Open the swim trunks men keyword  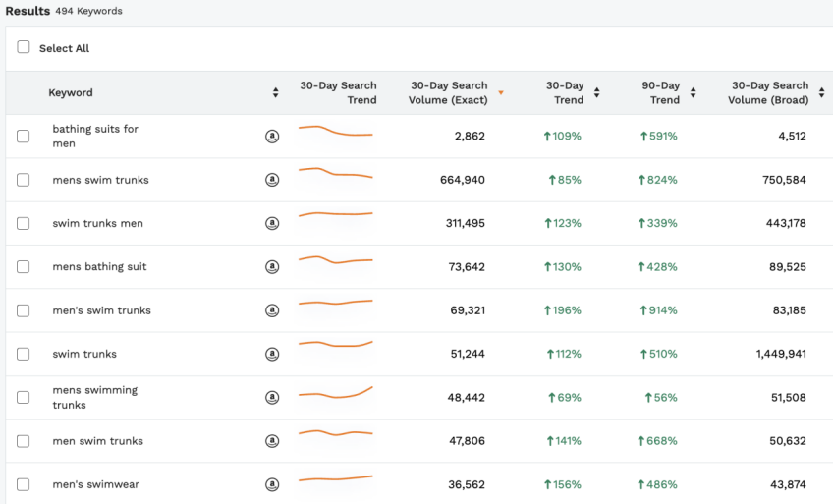[98, 224]
